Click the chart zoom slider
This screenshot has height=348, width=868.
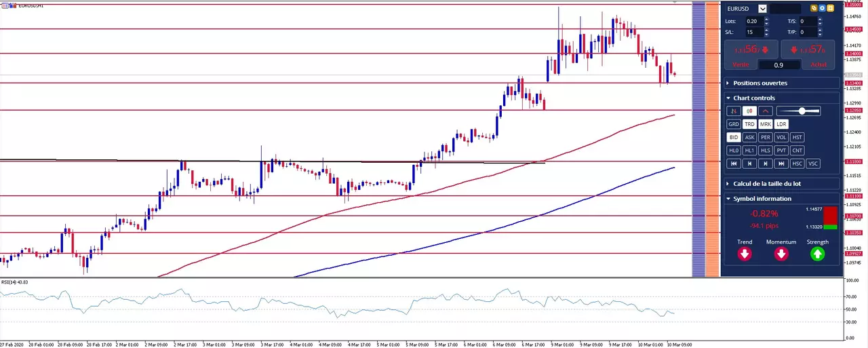tap(799, 111)
